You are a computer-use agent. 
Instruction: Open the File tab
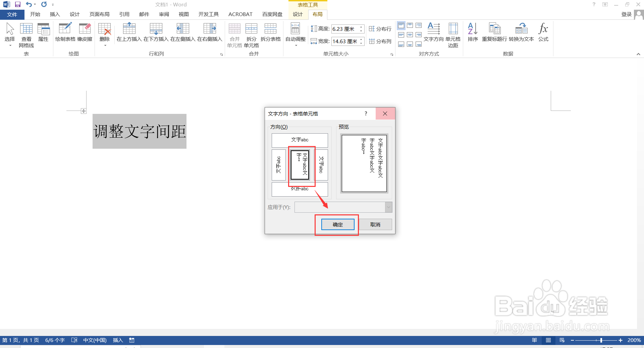[12, 14]
